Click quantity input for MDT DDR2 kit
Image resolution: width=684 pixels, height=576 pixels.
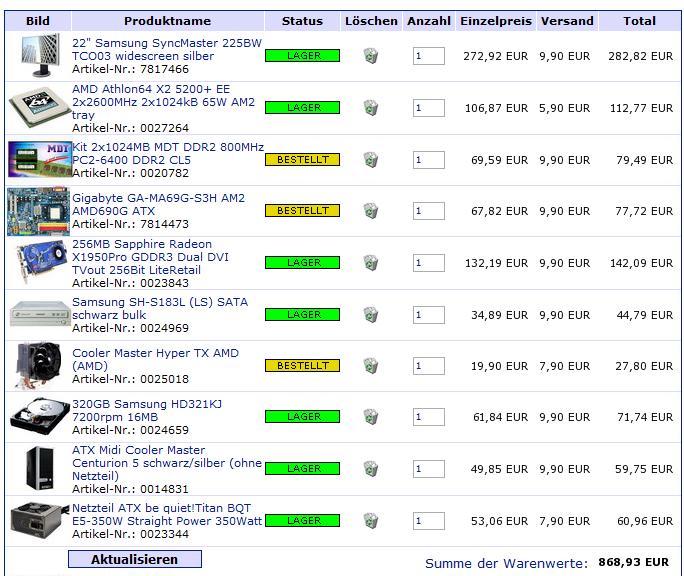coord(429,160)
